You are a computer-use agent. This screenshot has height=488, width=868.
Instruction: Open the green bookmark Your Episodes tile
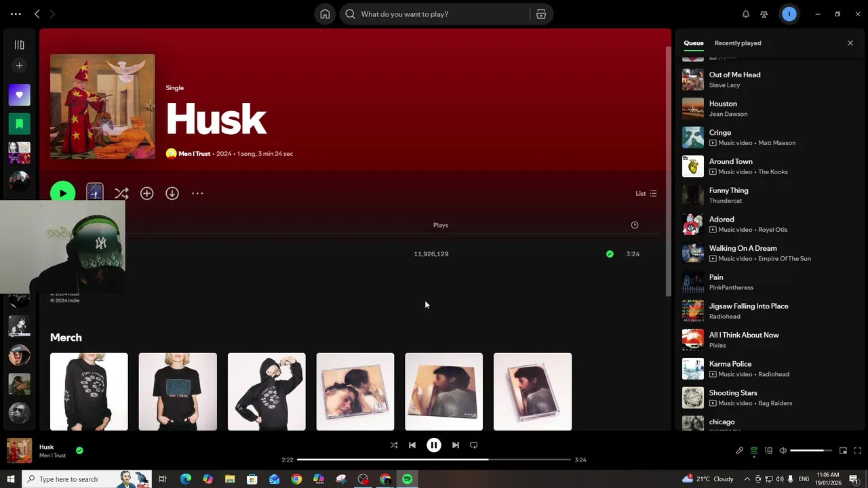[19, 123]
